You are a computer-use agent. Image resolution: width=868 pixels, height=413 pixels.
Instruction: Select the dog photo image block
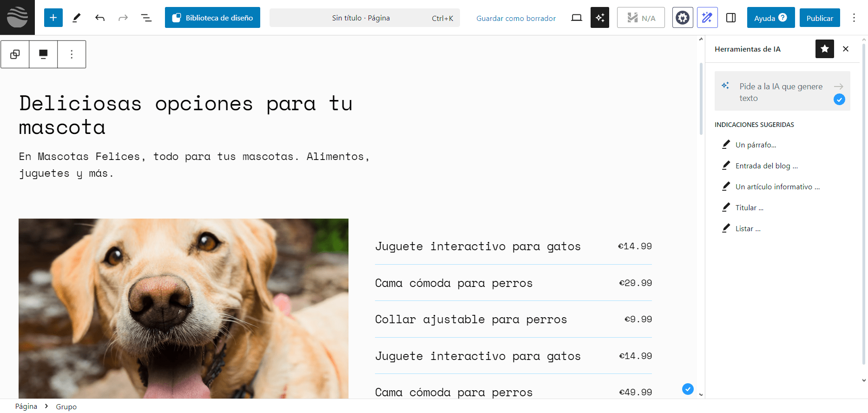[184, 308]
